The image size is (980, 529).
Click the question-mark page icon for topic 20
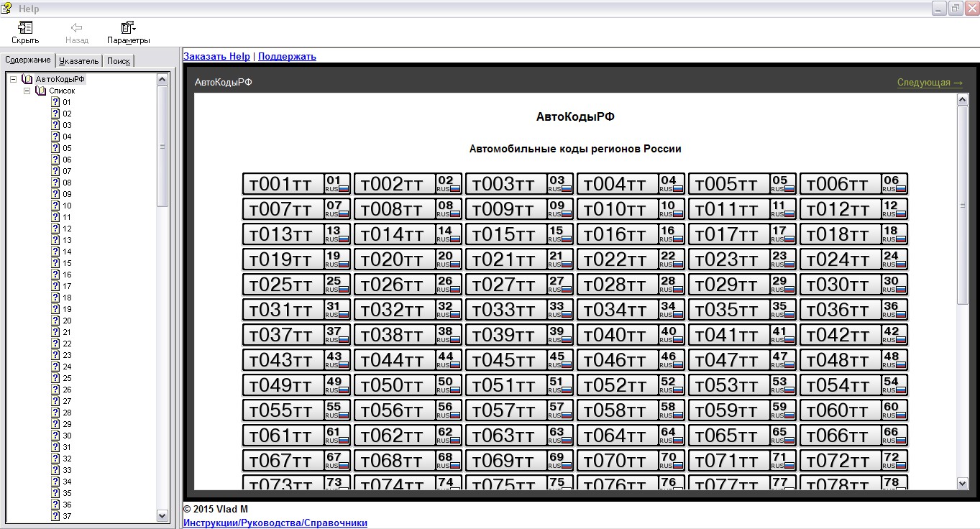[x=55, y=321]
